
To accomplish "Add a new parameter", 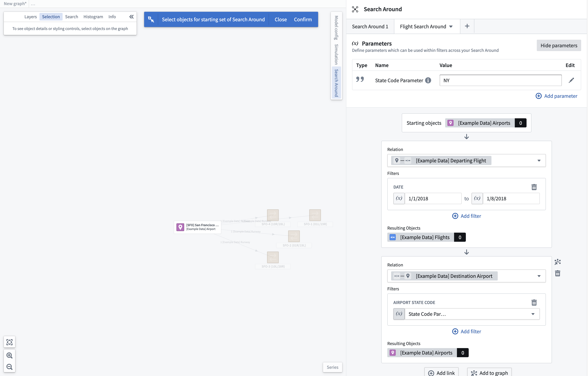I will pos(557,96).
